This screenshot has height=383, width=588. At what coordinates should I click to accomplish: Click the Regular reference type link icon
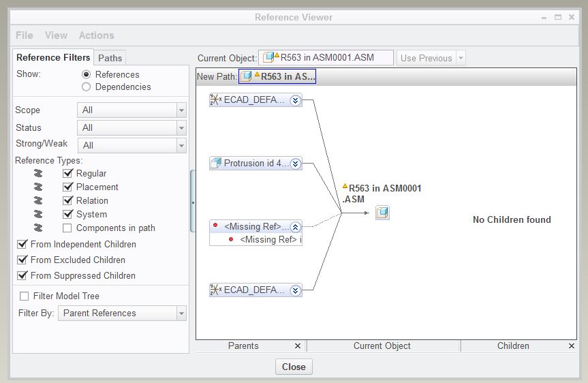[x=38, y=173]
